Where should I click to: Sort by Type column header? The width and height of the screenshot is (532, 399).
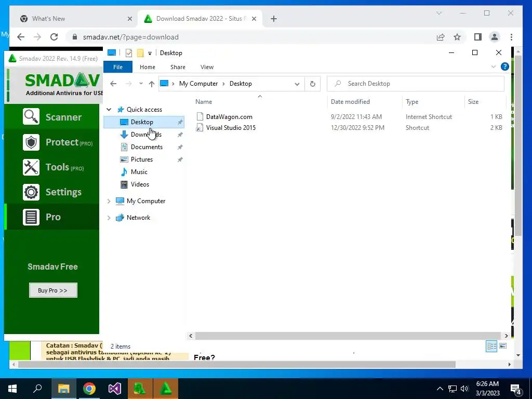point(412,102)
